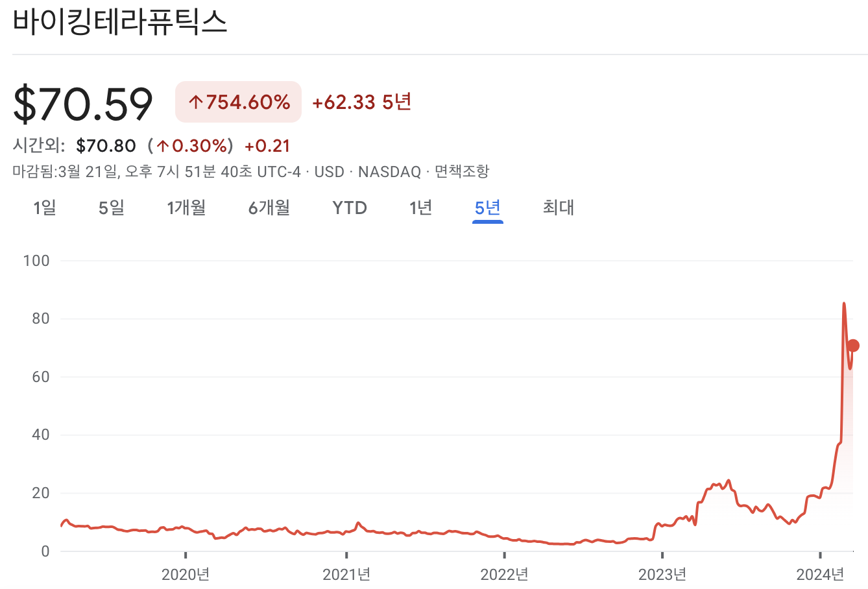This screenshot has height=589, width=868.
Task: Click the $70.59 current price text
Action: 83,101
